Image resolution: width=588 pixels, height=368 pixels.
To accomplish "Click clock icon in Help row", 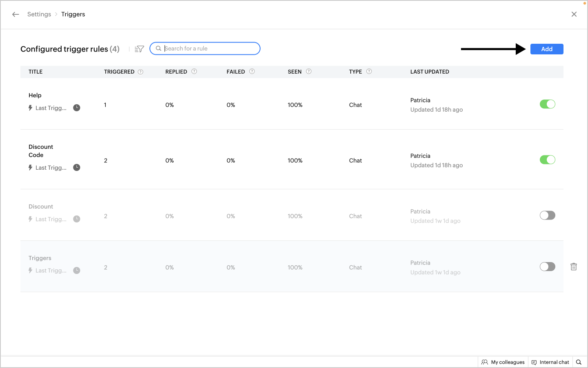I will tap(77, 108).
